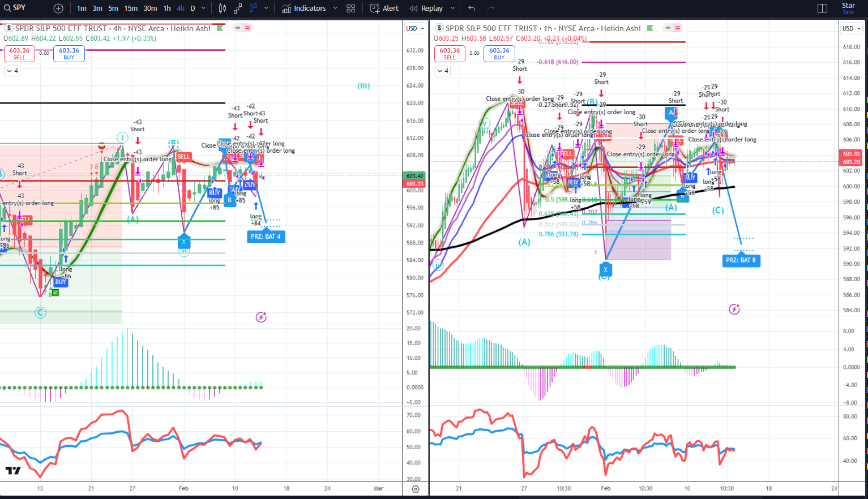868x499 pixels.
Task: Expand the 4 indicators legend on 1h chart
Action: tap(442, 71)
